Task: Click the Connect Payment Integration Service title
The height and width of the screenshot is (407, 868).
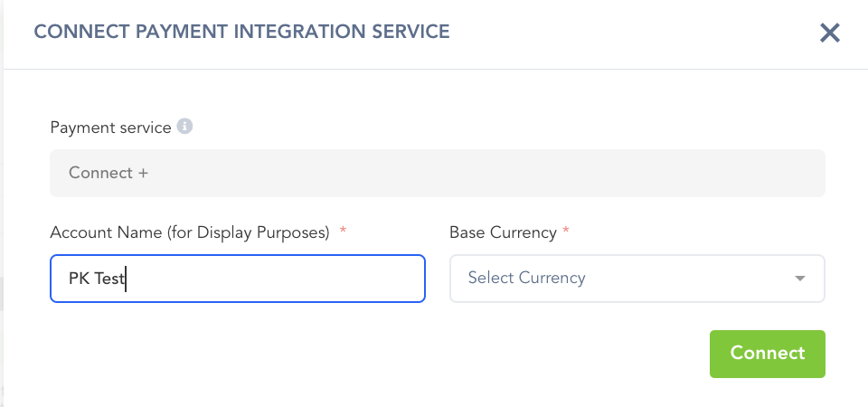Action: [x=241, y=32]
